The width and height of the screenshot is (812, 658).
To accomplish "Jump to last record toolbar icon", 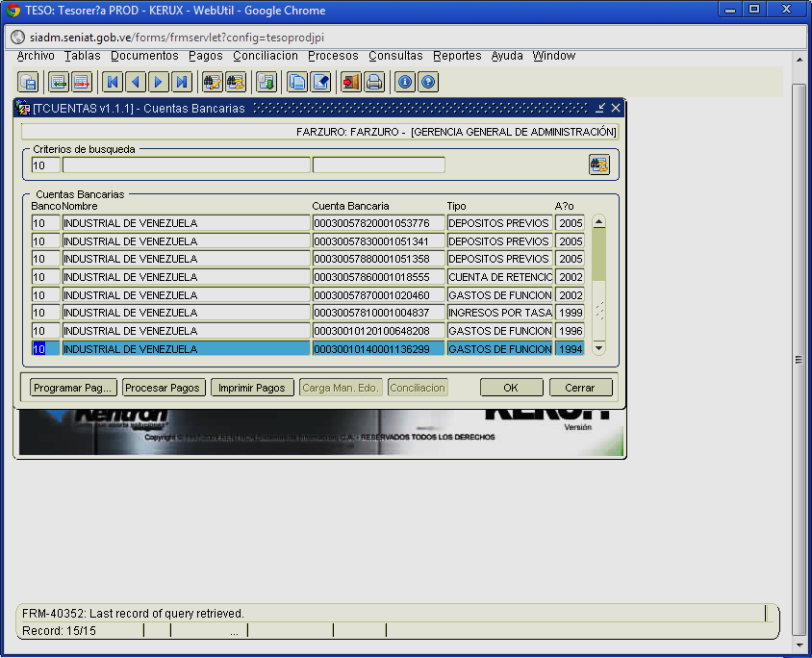I will 182,82.
